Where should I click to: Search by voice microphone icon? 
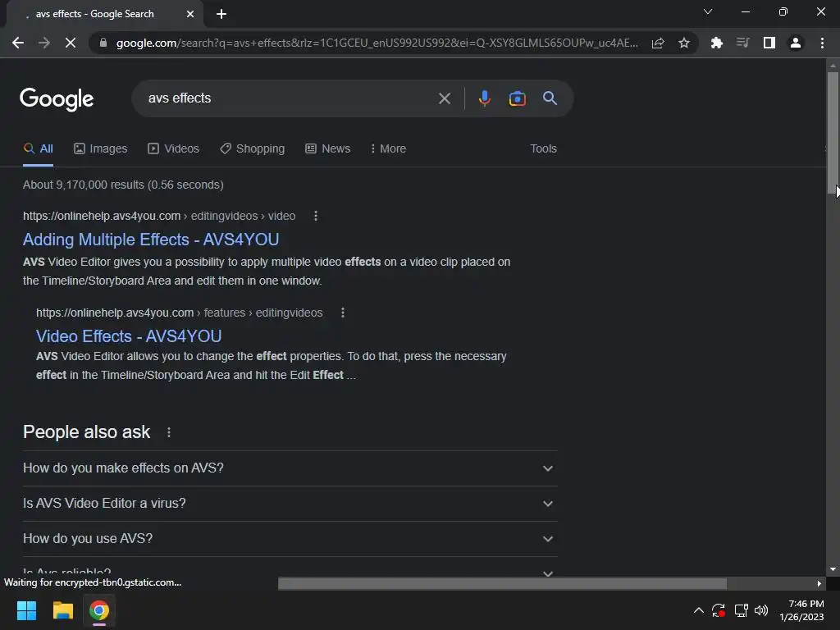484,98
